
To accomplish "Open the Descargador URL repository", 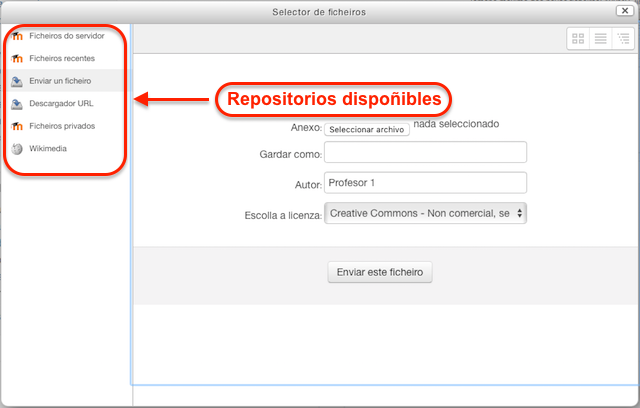I will [61, 103].
